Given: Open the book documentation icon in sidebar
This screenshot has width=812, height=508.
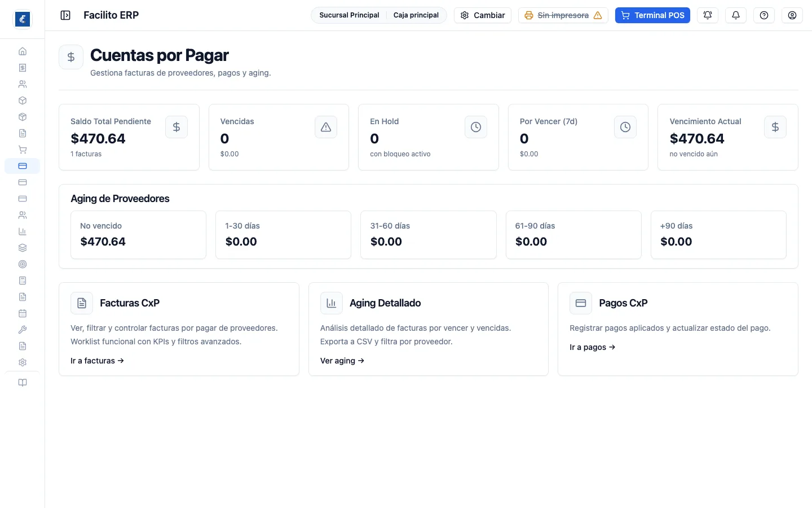Looking at the screenshot, I should pos(23,383).
